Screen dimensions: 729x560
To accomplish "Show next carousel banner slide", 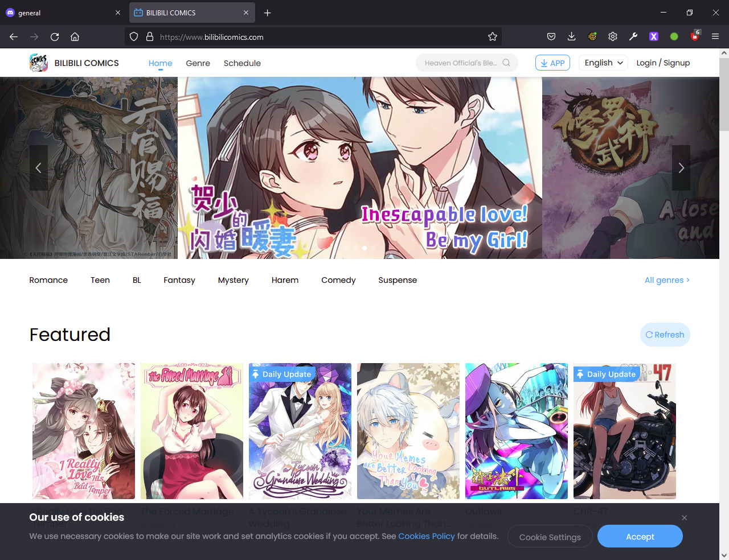I will (681, 168).
